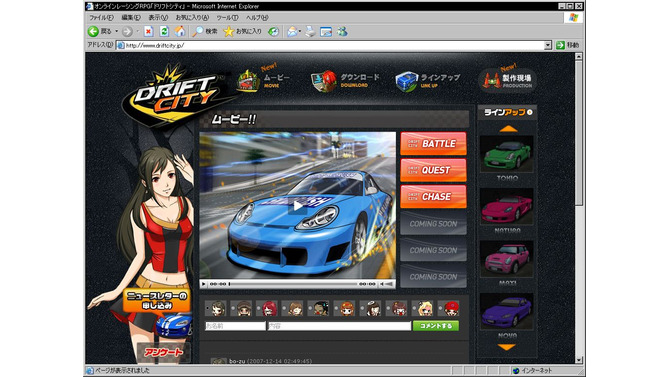Select the pink MAXI car thumbnail
Image resolution: width=670 pixels, height=377 pixels.
coord(507,259)
